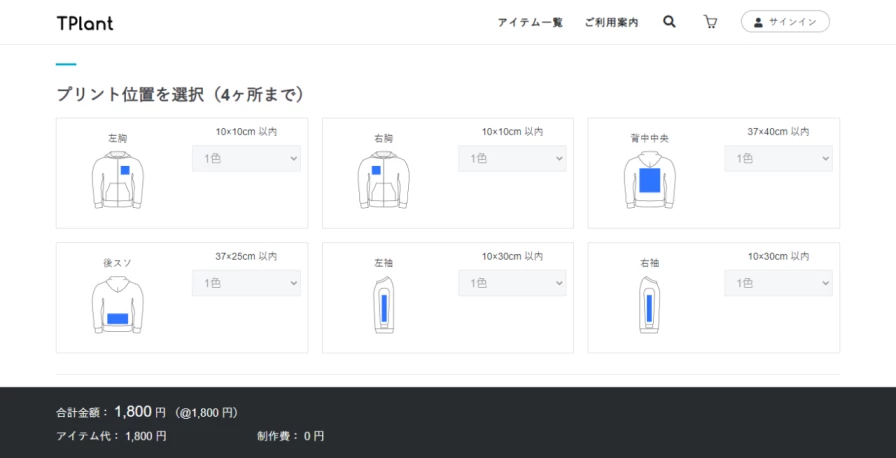
Task: Choose the 背中中央 hoodie back print image
Action: click(x=649, y=180)
